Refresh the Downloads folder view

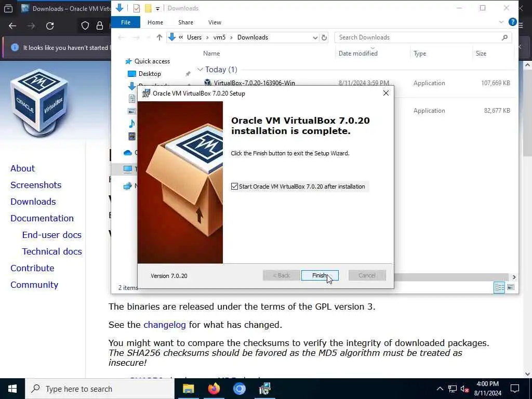tap(324, 37)
